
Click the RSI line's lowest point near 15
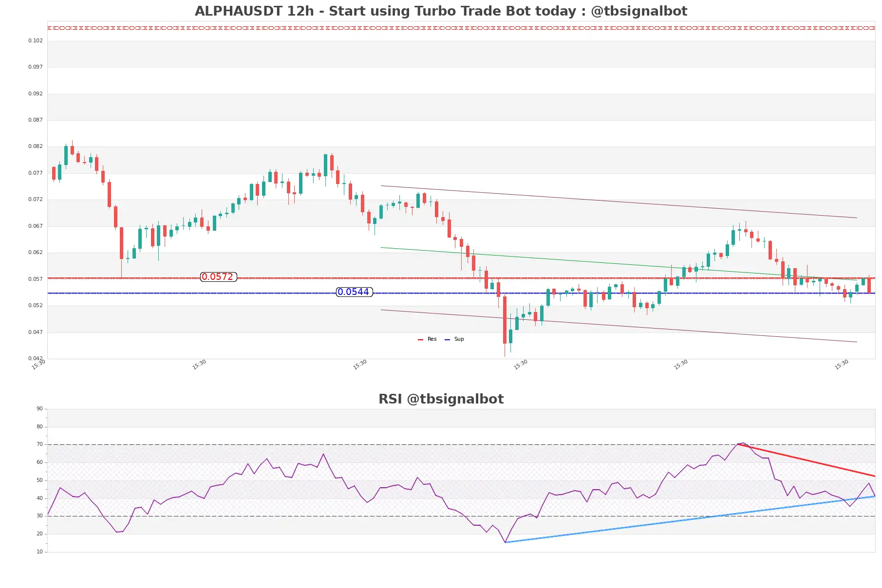click(506, 542)
